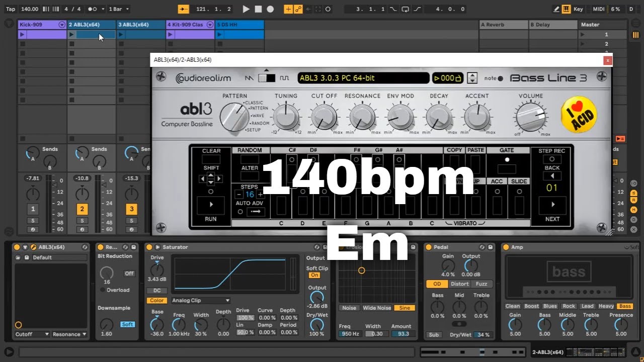Toggle Saturator Soft Clip On
Screen dimensions: 644x362
pos(314,275)
